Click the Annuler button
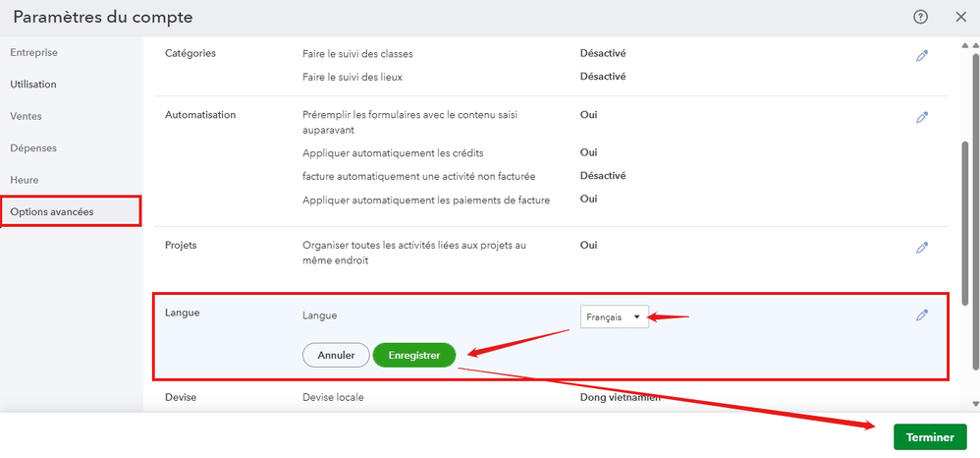This screenshot has height=458, width=980. [336, 355]
